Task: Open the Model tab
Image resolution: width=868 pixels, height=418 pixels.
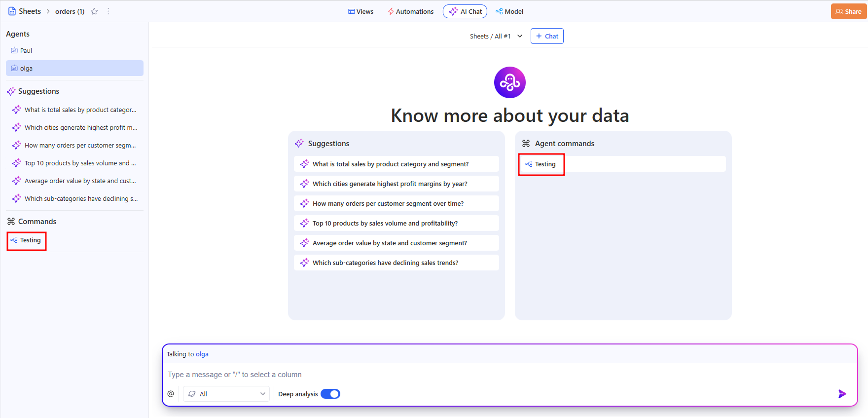Action: tap(509, 11)
